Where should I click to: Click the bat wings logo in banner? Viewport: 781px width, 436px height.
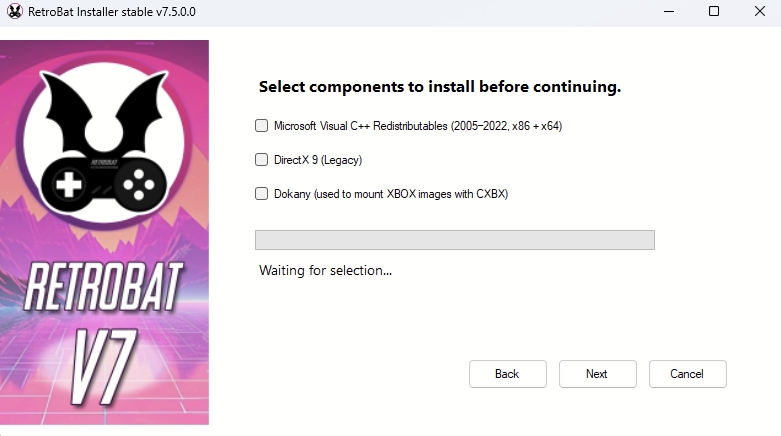(x=104, y=105)
